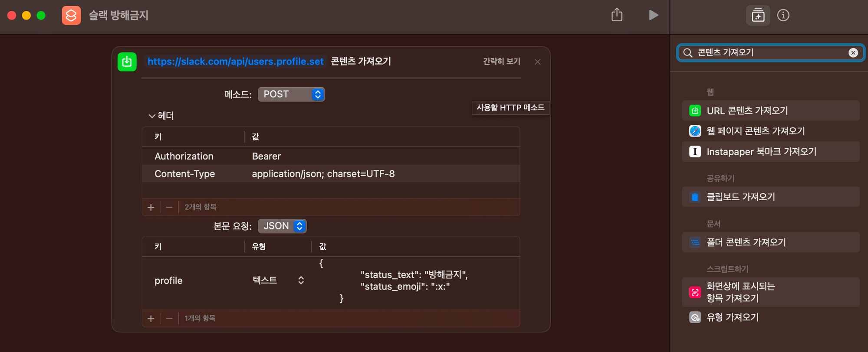Select 유형 가져오기 action row
This screenshot has height=352, width=868.
771,318
